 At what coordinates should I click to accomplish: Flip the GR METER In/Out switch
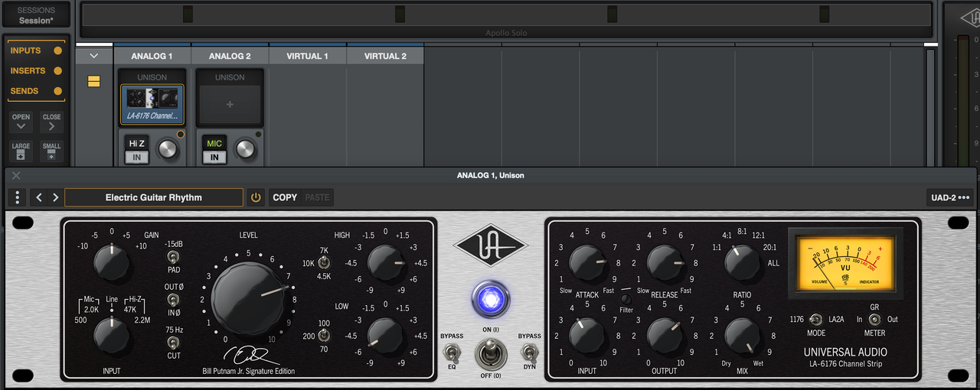click(874, 320)
